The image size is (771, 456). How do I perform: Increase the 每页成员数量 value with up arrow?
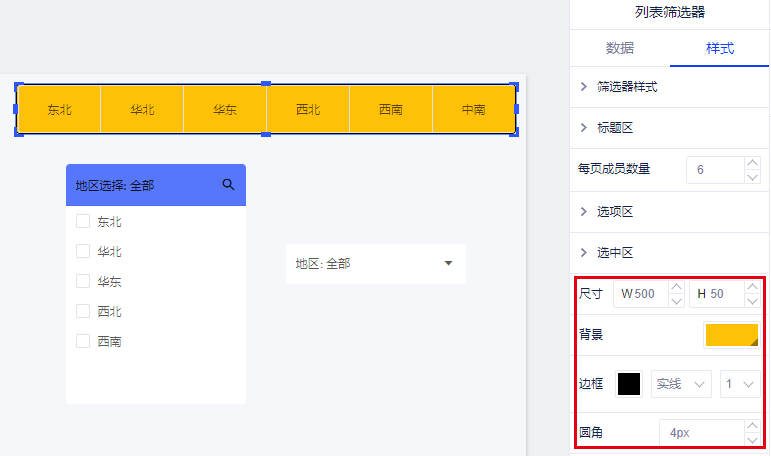click(x=752, y=162)
